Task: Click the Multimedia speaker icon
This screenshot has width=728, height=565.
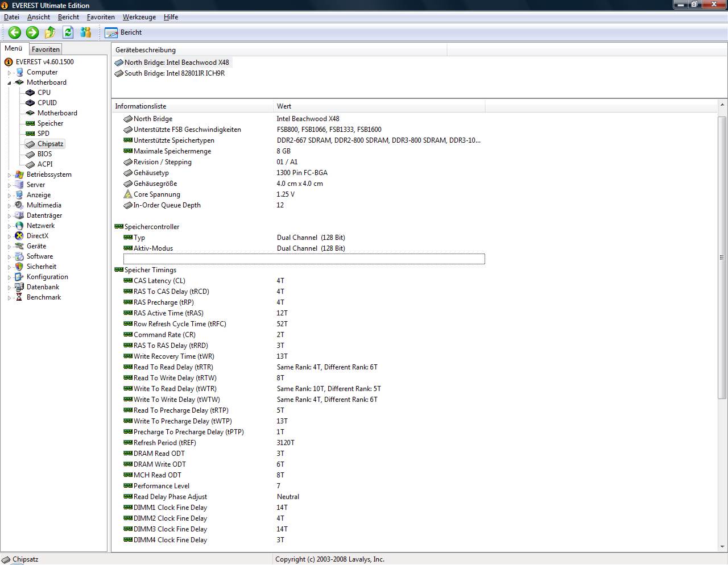Action: (19, 205)
